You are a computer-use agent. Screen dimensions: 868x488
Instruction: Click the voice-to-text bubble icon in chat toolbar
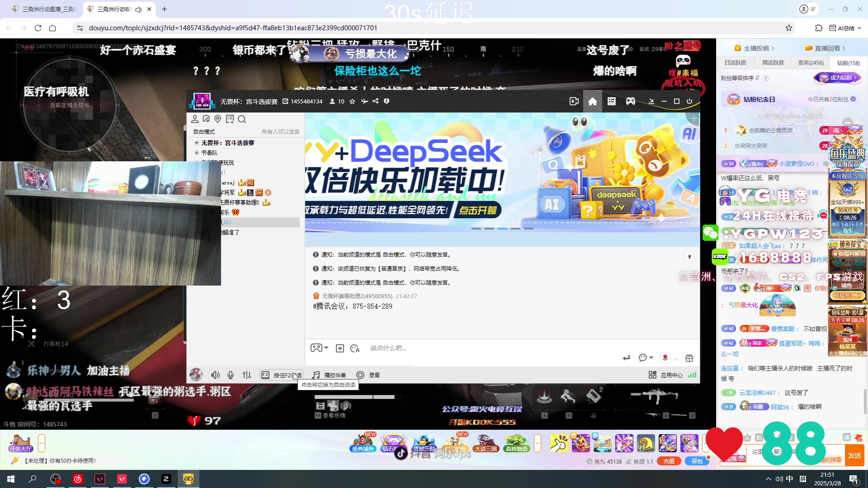point(355,348)
